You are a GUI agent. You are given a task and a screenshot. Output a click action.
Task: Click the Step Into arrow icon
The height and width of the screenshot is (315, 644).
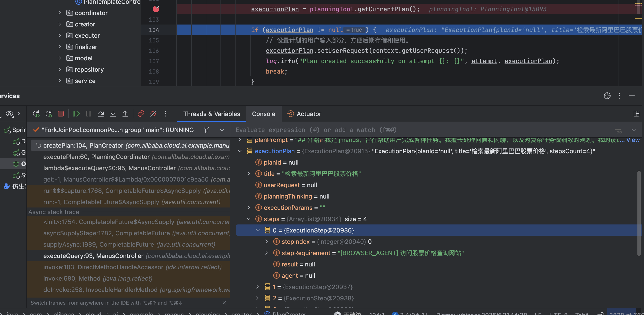click(113, 114)
